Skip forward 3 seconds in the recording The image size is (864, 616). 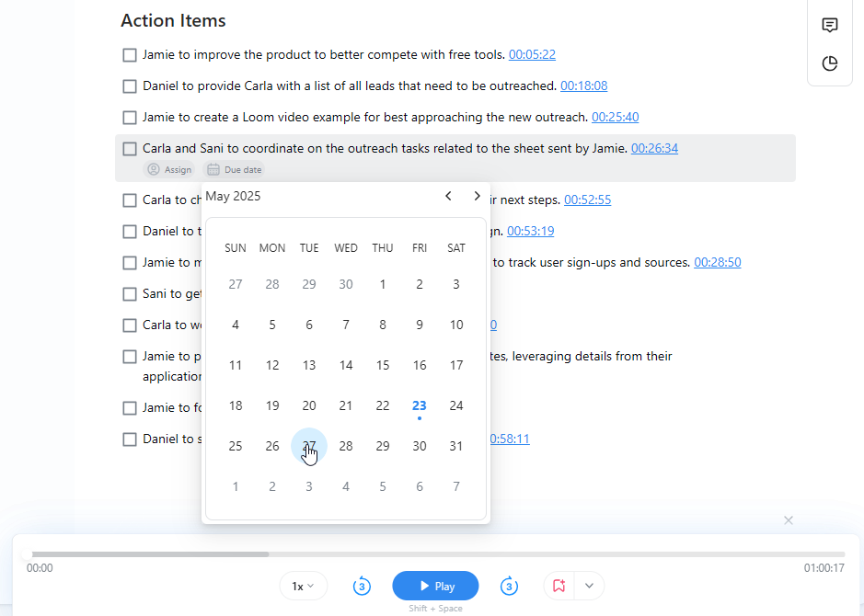pyautogui.click(x=509, y=586)
